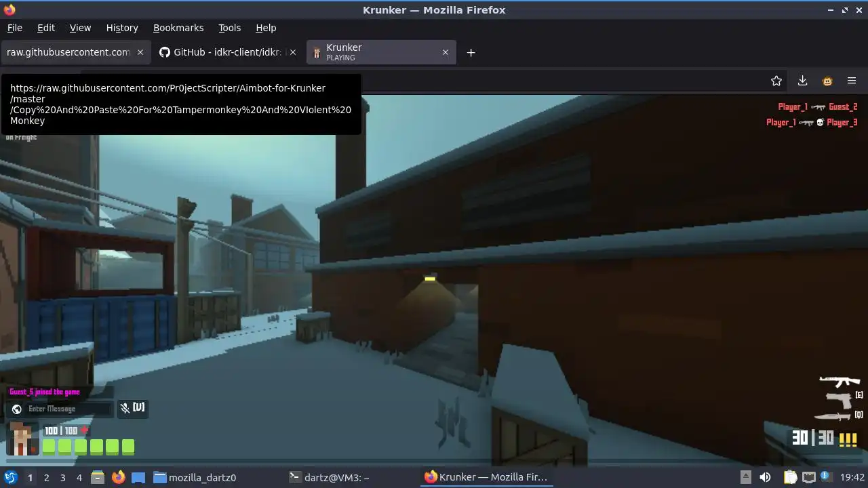Open the Bookmarks menu
This screenshot has height=488, width=868.
point(178,28)
